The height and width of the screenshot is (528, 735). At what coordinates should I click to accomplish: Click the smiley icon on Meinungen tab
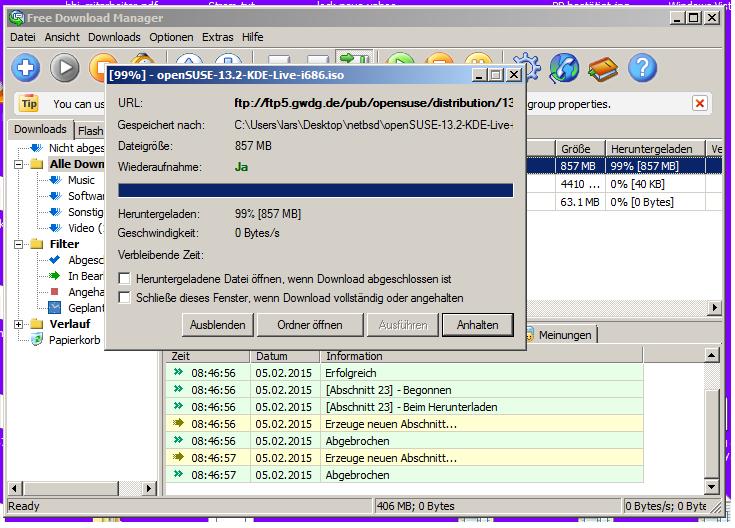(530, 334)
